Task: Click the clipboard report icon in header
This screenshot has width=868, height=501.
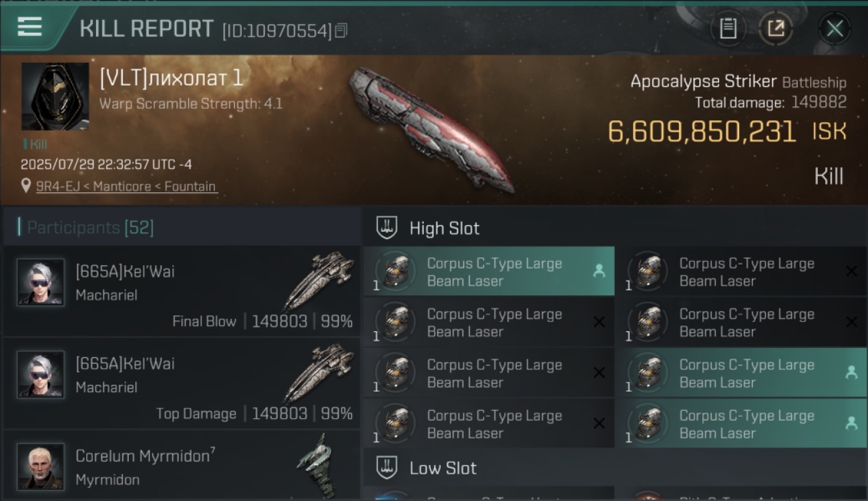Action: (x=728, y=28)
